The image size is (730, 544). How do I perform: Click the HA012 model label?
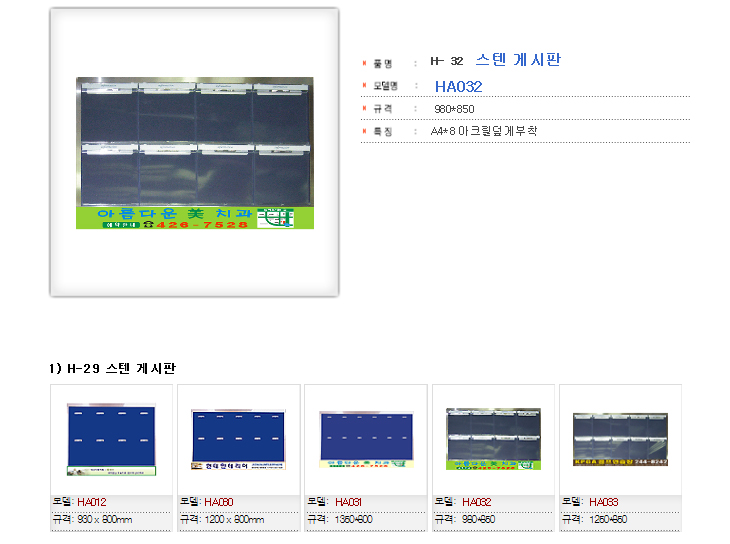click(92, 502)
